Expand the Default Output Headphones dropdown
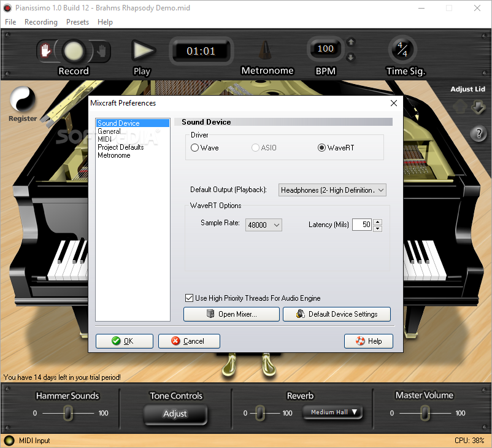 [x=332, y=190]
